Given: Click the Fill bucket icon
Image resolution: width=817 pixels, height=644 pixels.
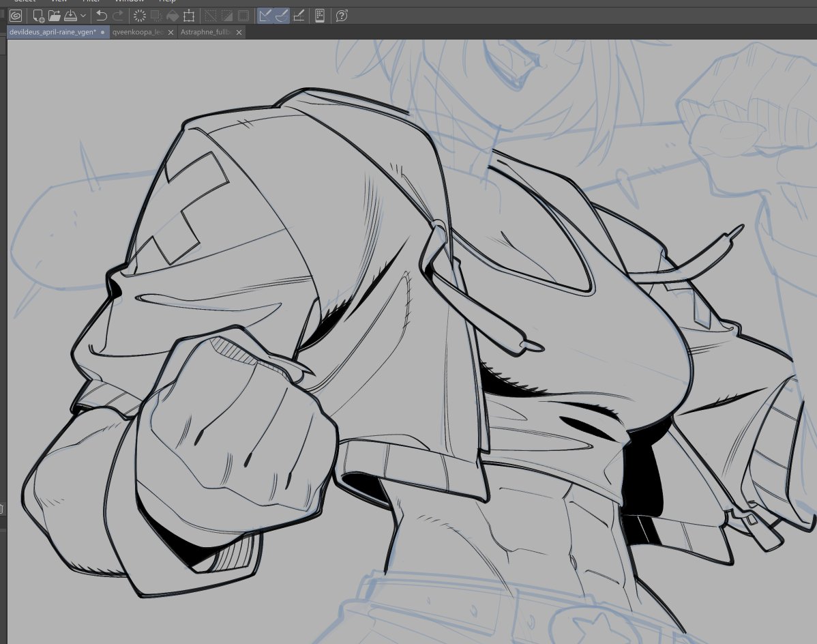Looking at the screenshot, I should pyautogui.click(x=172, y=16).
